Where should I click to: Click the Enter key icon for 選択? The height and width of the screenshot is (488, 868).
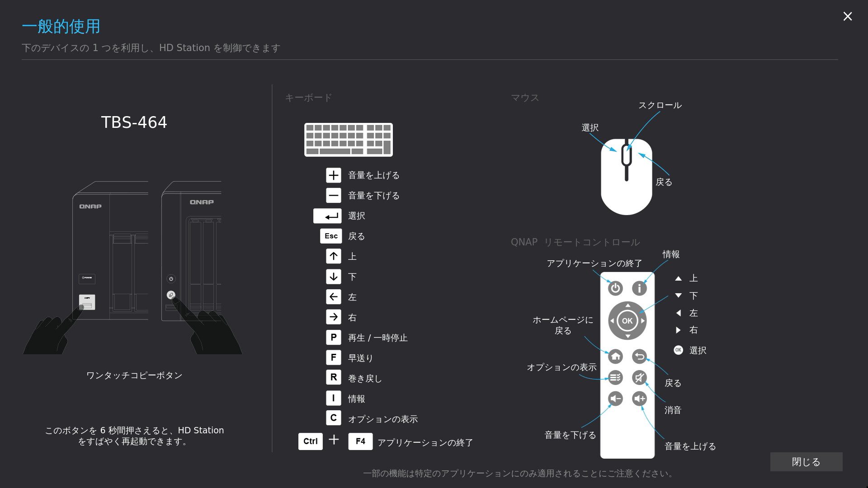(x=327, y=216)
